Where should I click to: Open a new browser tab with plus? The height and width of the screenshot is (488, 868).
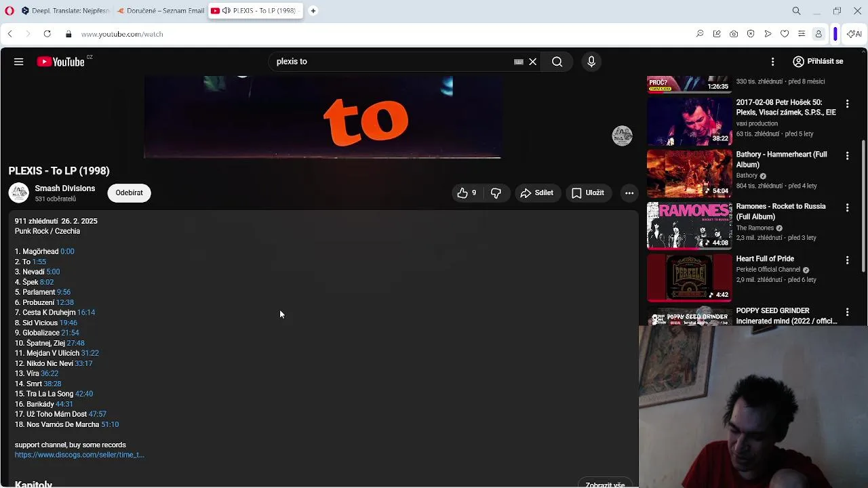[313, 11]
